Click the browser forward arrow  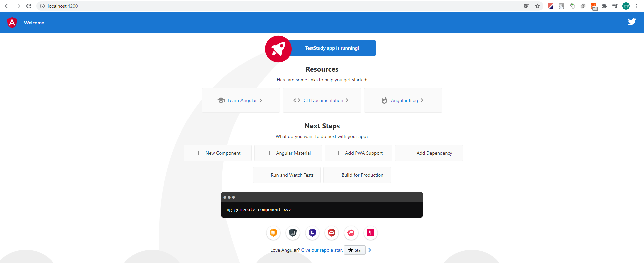point(18,6)
